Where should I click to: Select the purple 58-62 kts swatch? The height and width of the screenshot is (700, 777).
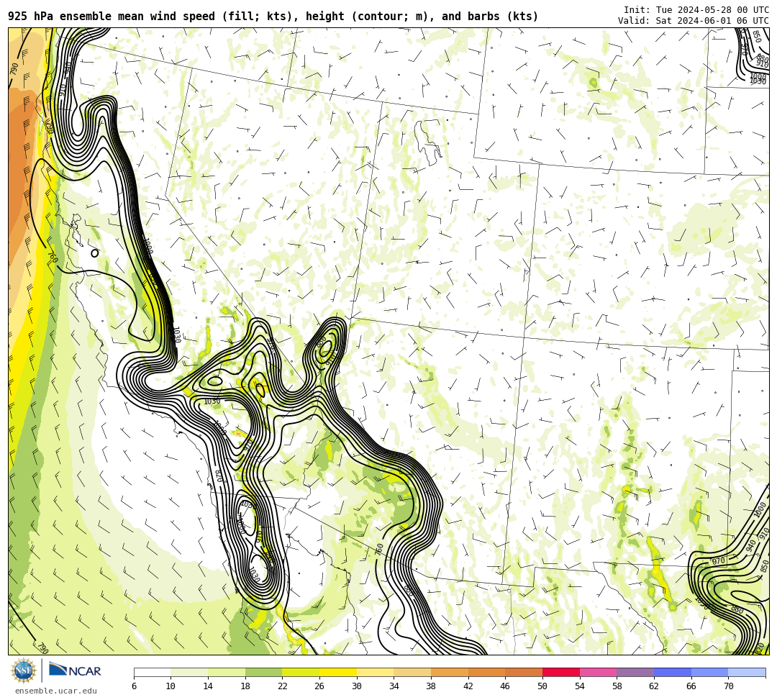[x=635, y=672]
